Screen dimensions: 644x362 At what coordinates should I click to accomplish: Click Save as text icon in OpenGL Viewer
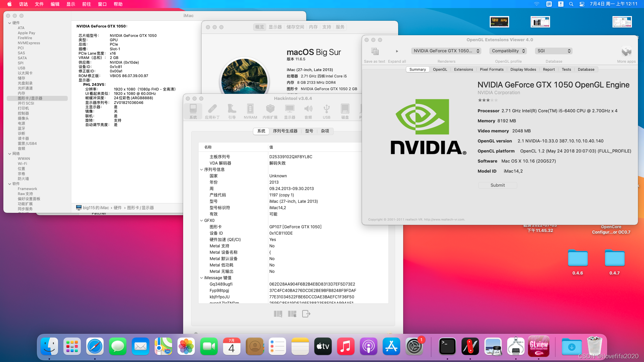tap(375, 52)
